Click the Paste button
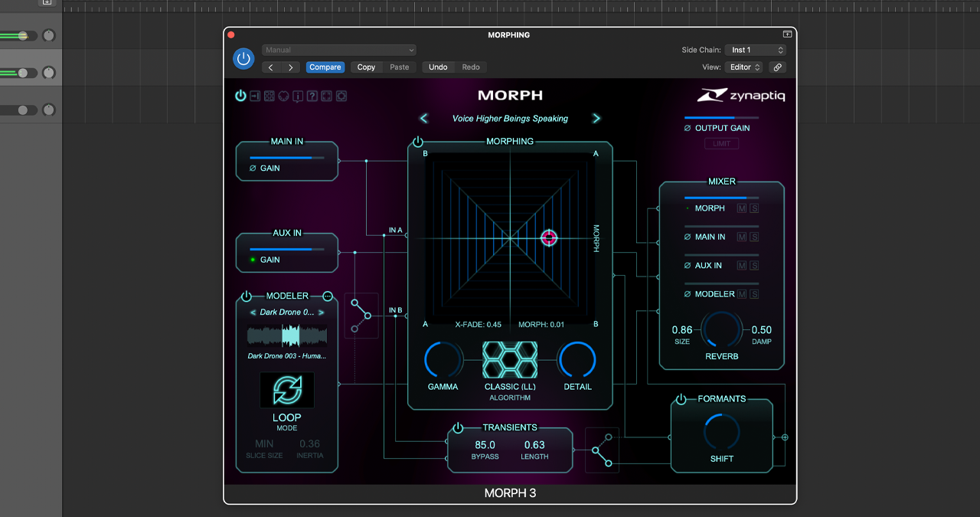Image resolution: width=980 pixels, height=517 pixels. click(x=399, y=67)
